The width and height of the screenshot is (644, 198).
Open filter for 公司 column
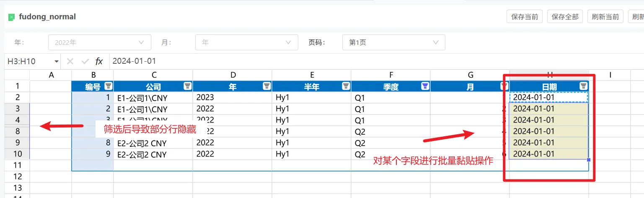point(187,86)
